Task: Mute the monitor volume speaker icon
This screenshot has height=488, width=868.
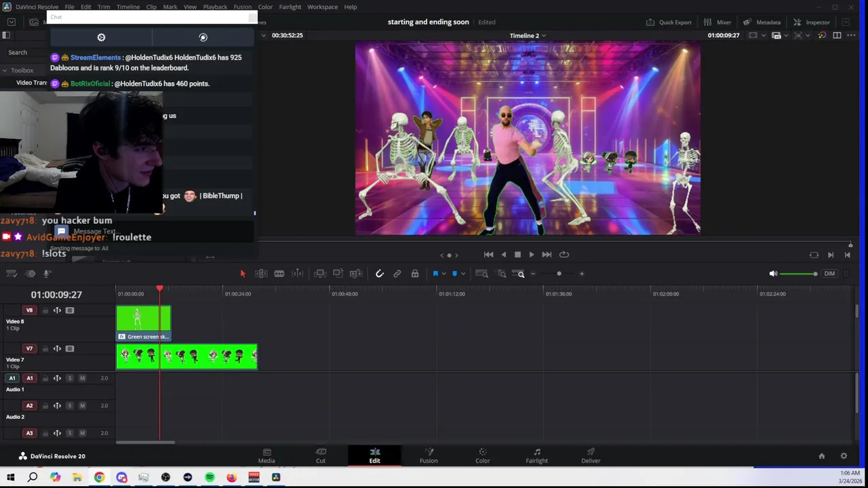Action: coord(773,274)
